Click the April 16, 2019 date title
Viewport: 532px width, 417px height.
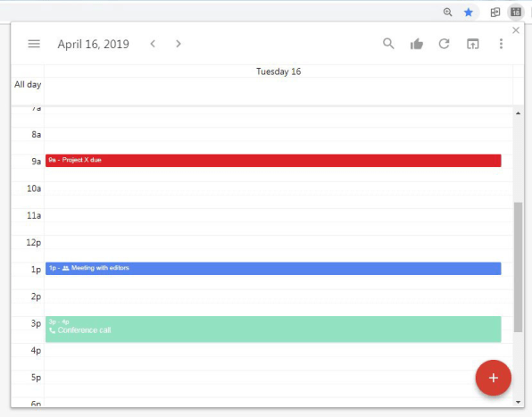coord(94,44)
